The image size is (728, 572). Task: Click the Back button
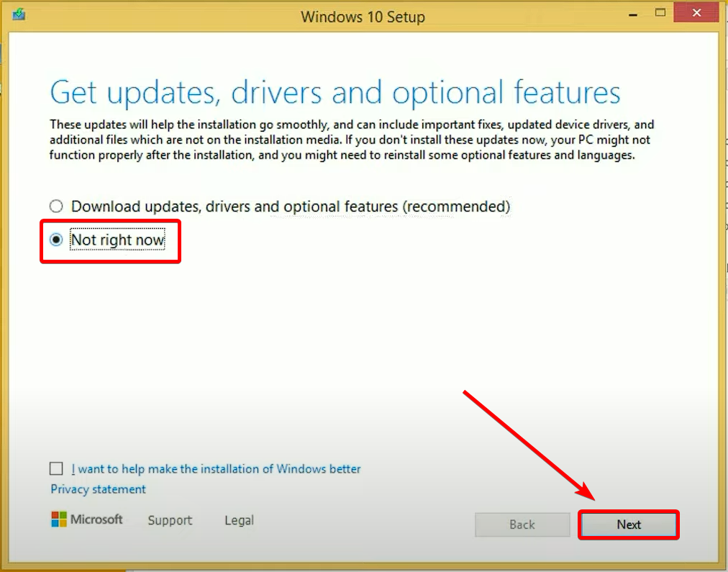[522, 525]
